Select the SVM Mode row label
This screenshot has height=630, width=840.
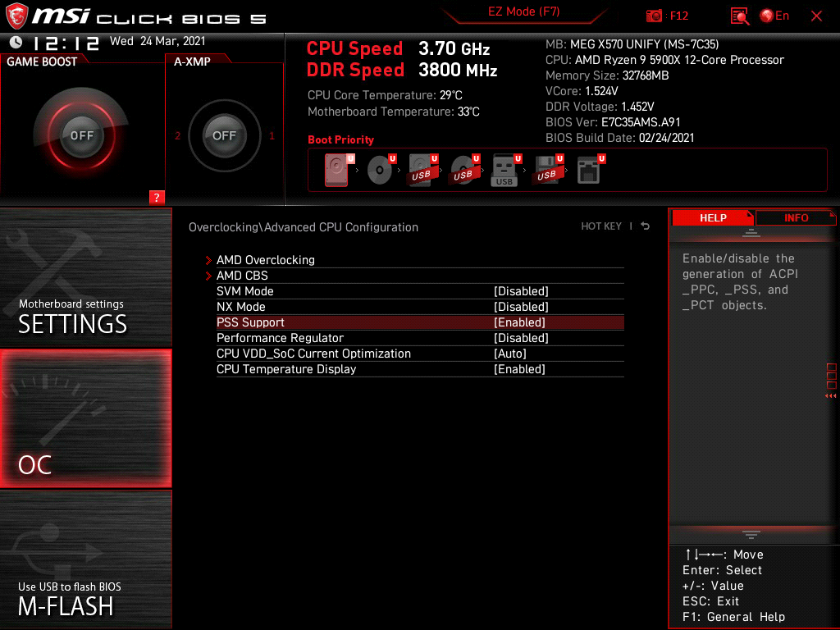(x=244, y=291)
